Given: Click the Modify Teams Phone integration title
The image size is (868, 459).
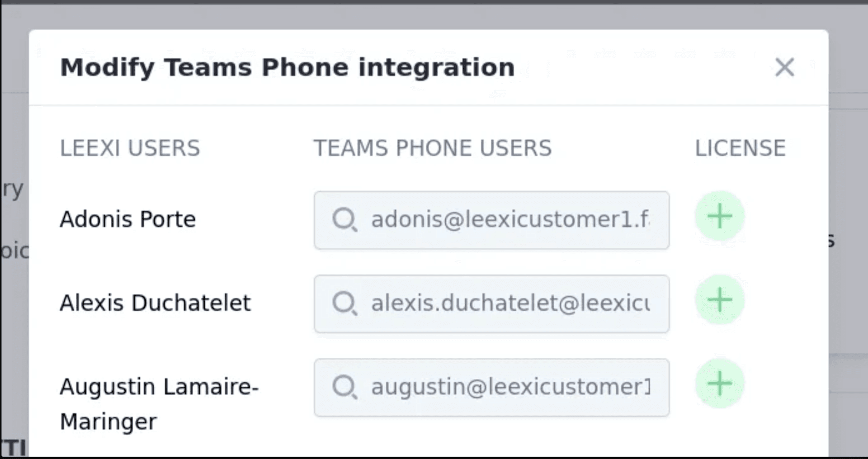Looking at the screenshot, I should pos(288,67).
